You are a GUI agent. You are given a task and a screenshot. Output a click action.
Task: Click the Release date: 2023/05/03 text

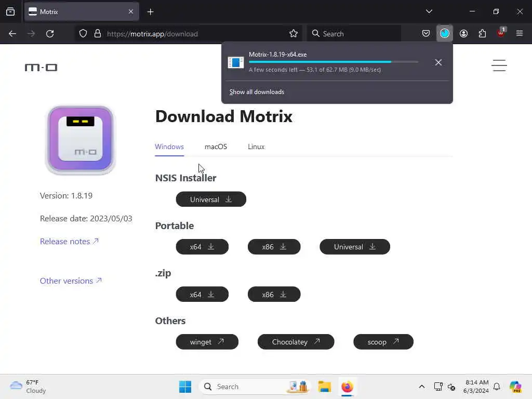click(x=86, y=219)
